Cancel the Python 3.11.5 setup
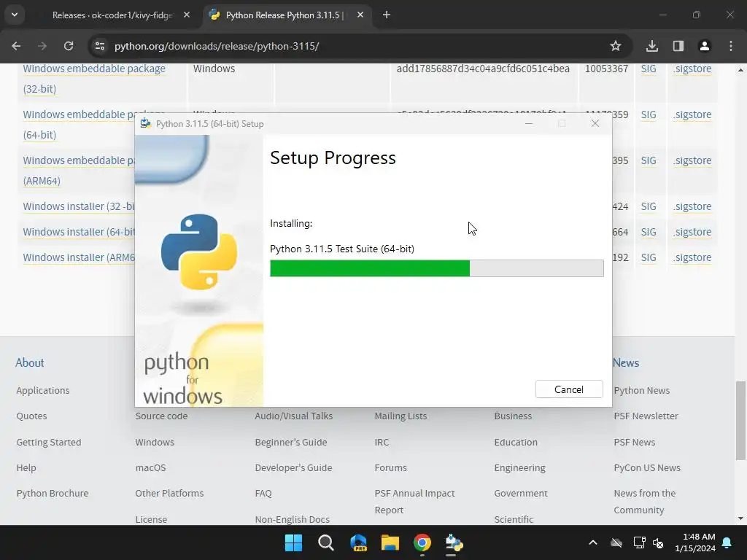747x560 pixels. (x=569, y=389)
